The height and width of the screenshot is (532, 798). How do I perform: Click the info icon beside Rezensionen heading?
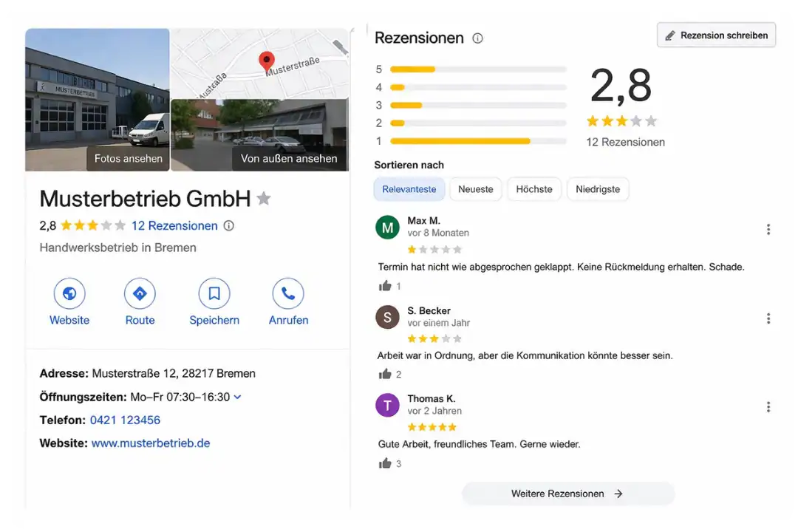pyautogui.click(x=477, y=38)
